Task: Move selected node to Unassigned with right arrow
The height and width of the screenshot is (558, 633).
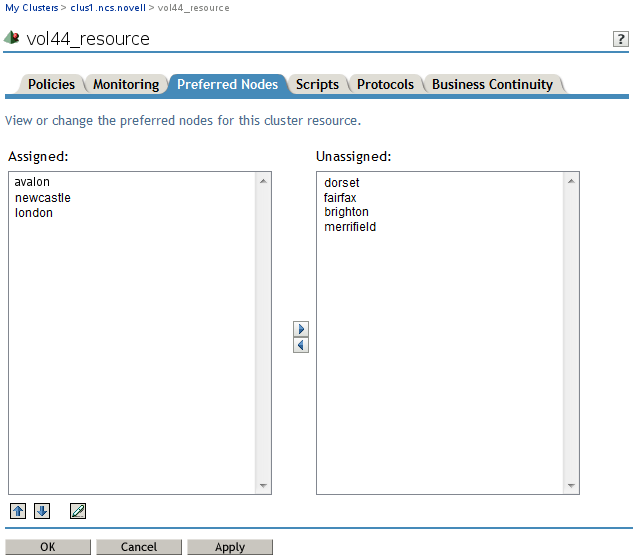Action: pos(301,329)
